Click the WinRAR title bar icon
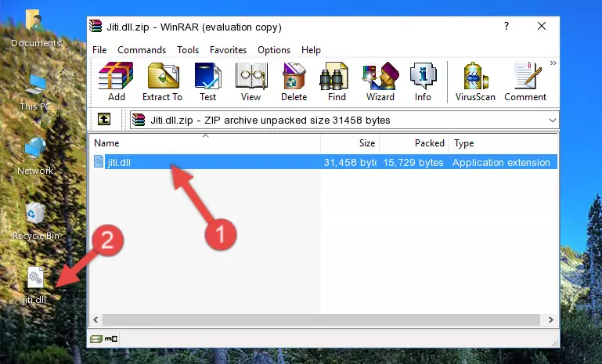Image resolution: width=602 pixels, height=364 pixels. click(x=96, y=27)
